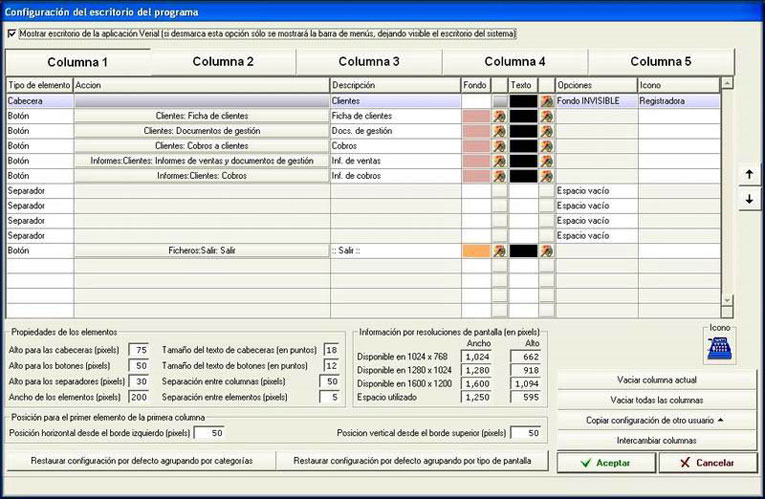This screenshot has width=765, height=499.
Task: Click the grid scrollbar up arrow
Action: point(727,83)
